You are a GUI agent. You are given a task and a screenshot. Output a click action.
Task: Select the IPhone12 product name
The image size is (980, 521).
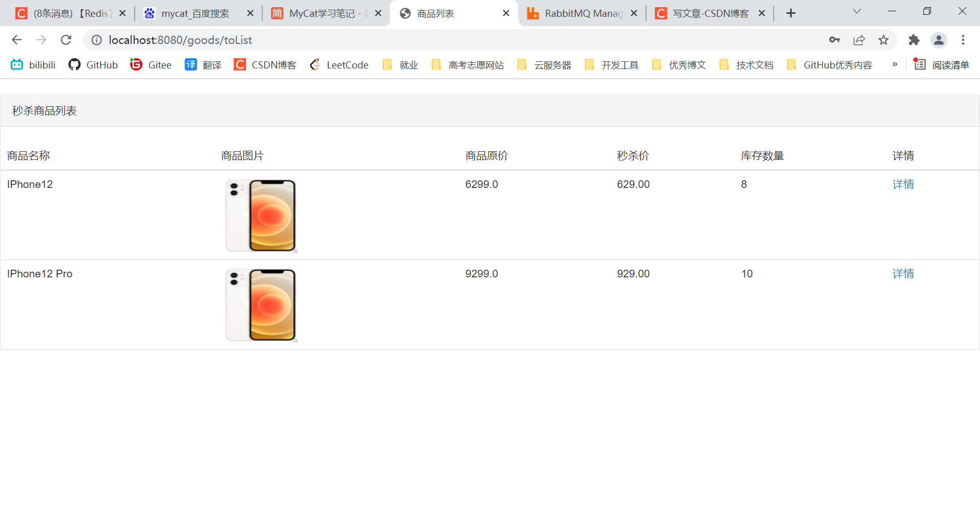[x=30, y=184]
